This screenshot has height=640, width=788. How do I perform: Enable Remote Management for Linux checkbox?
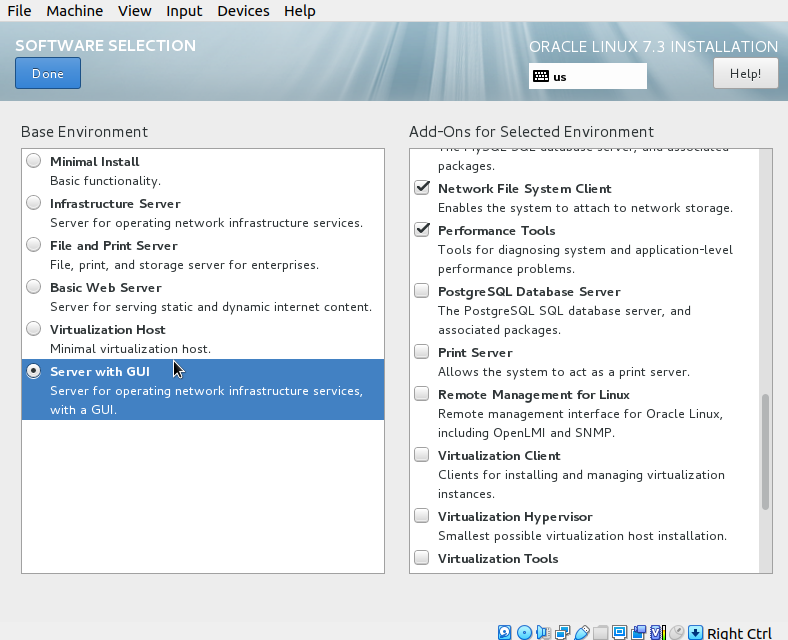point(422,394)
